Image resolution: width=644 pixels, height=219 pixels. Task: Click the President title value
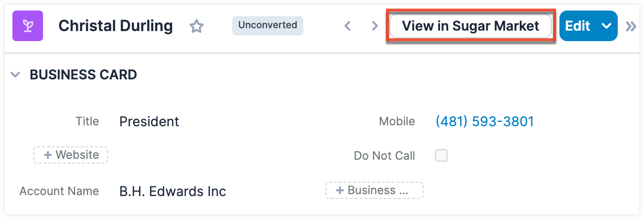coord(149,122)
